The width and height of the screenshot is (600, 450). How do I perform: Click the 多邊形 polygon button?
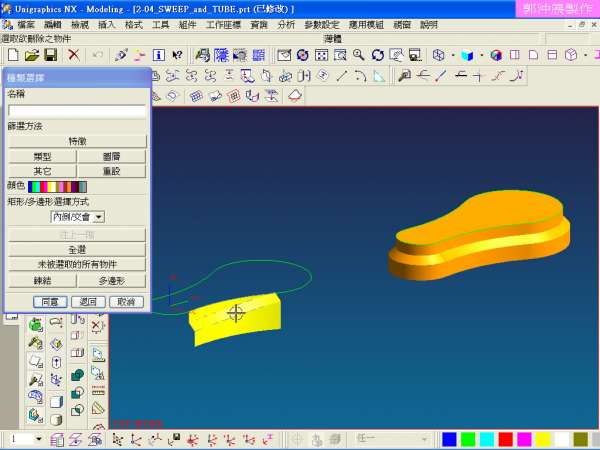[111, 281]
